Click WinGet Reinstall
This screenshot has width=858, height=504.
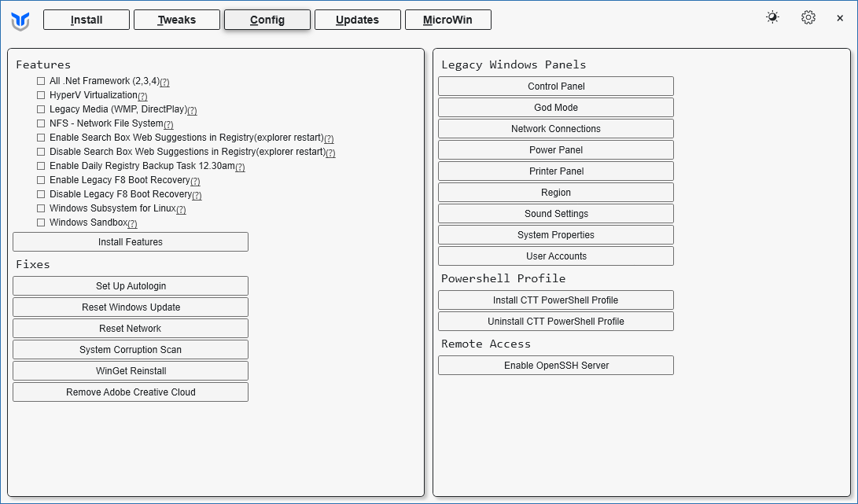131,371
